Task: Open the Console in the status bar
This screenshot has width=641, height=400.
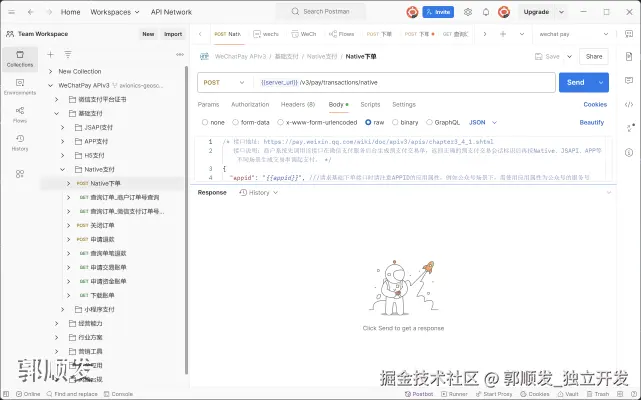Action: (118, 394)
